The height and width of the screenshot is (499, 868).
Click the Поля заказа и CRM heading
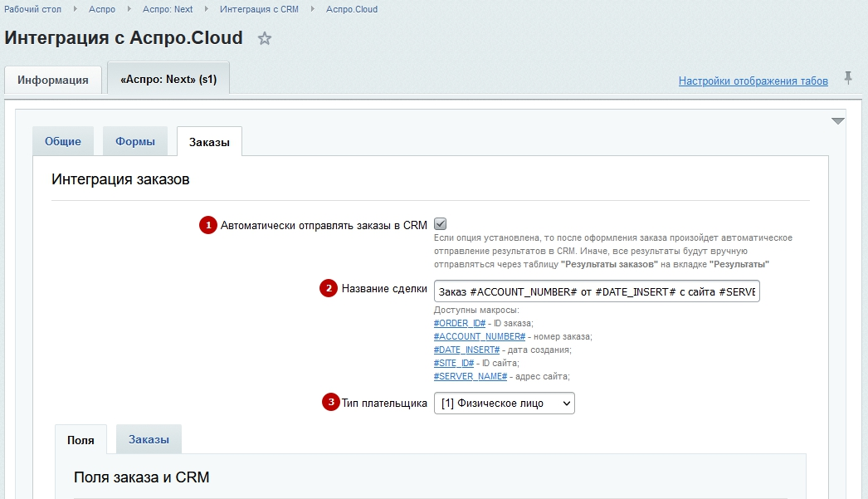click(142, 477)
